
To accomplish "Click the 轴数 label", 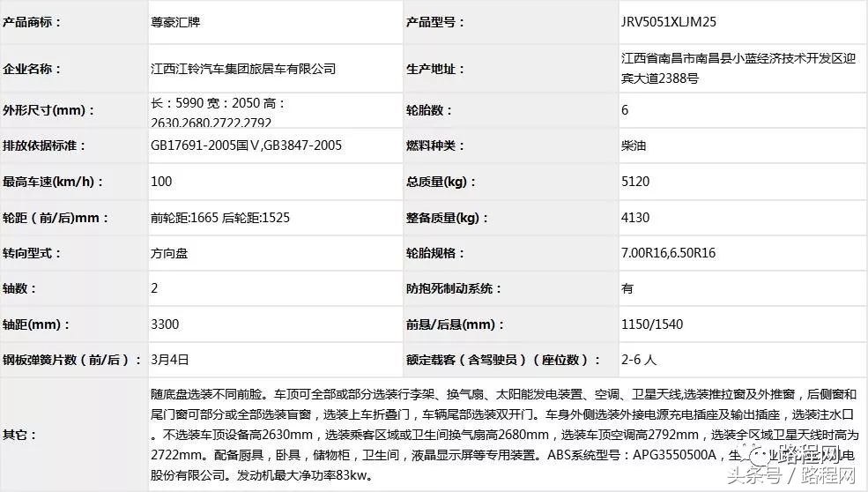I will (x=19, y=288).
